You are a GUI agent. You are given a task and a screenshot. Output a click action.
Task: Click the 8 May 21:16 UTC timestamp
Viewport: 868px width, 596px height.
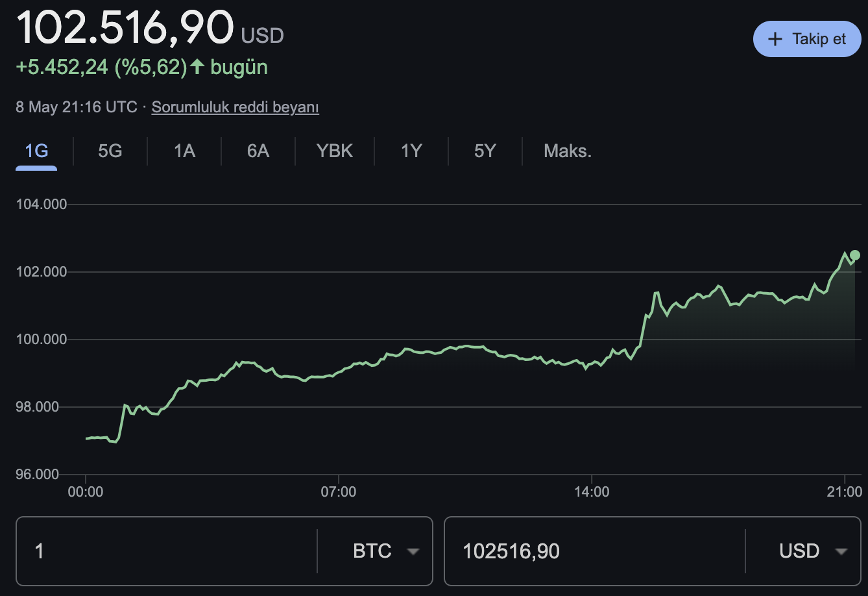coord(77,107)
